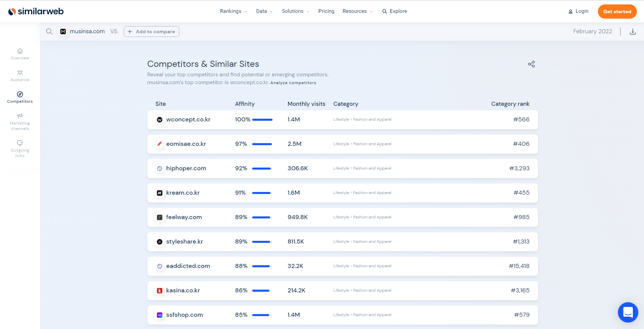644x329 pixels.
Task: Click the Get started button
Action: (617, 12)
